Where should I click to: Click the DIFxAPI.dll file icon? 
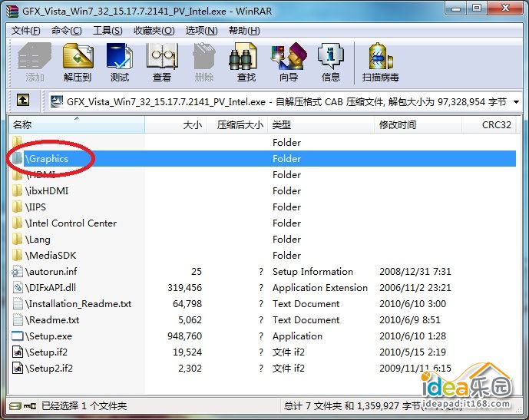[17, 287]
